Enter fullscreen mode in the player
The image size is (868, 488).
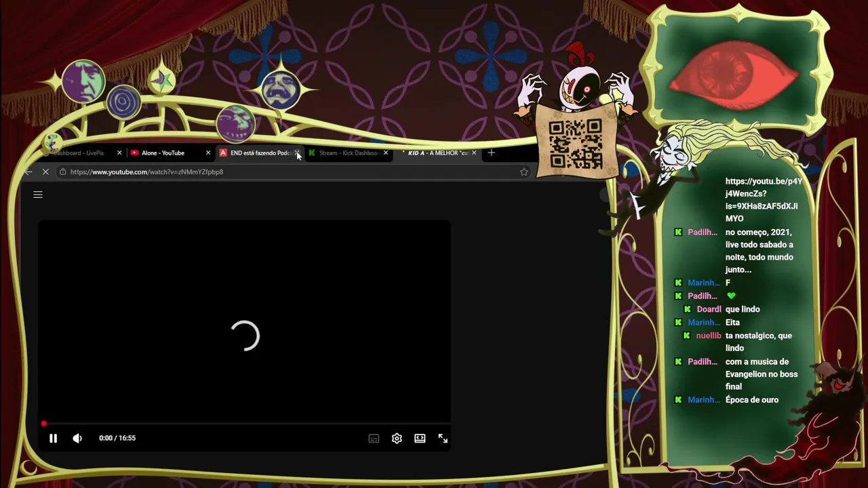[x=443, y=439]
